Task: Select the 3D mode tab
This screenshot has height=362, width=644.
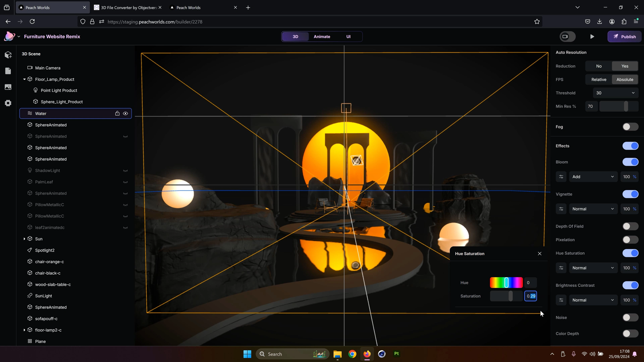Action: click(x=295, y=37)
